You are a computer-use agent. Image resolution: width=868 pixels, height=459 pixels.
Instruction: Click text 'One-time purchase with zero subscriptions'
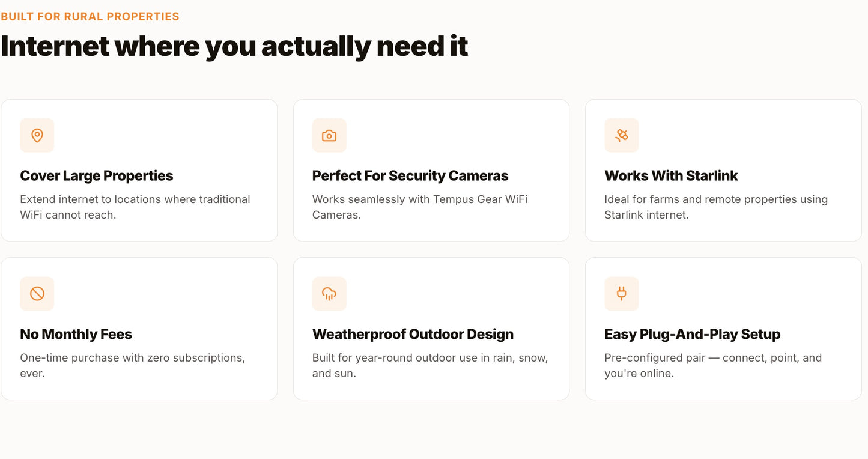[132, 358]
